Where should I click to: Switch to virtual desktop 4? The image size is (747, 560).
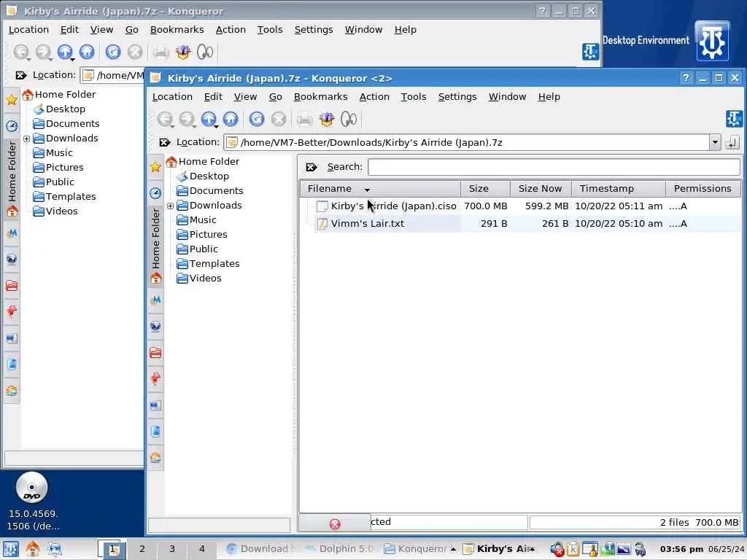click(201, 548)
